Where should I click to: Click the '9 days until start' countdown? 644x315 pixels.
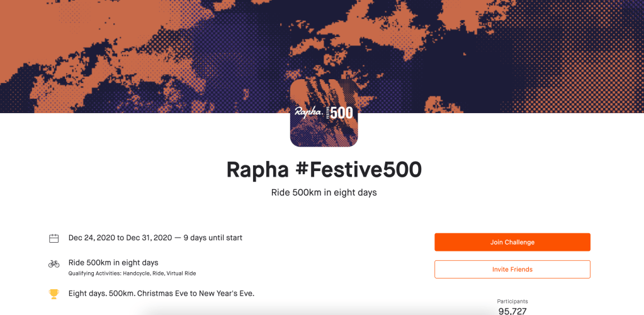[x=213, y=238]
